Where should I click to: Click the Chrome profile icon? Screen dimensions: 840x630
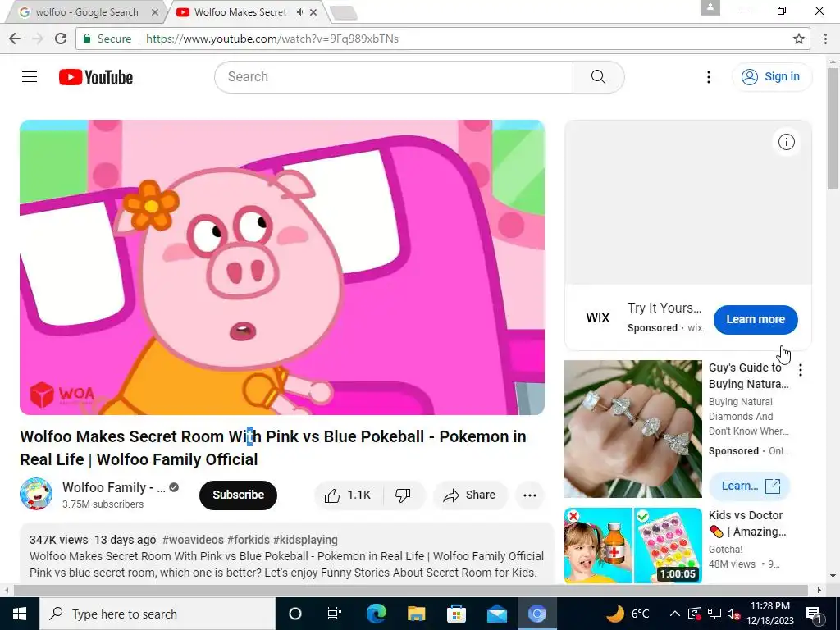pos(710,7)
